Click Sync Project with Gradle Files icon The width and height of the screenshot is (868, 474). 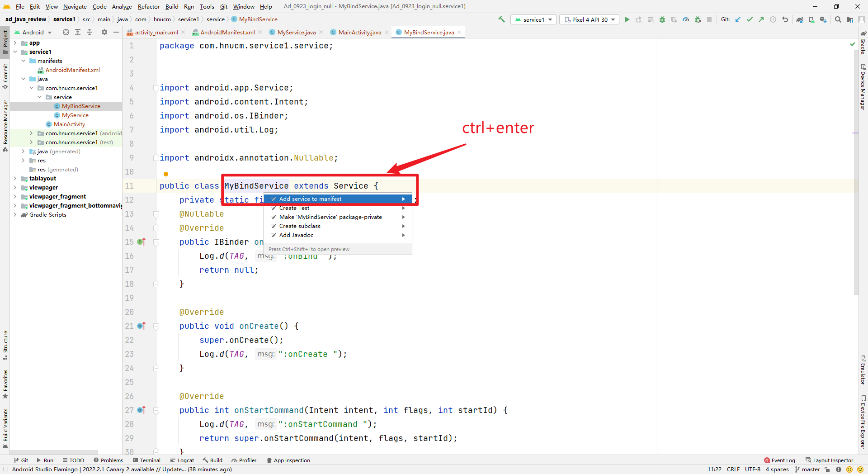pos(800,19)
